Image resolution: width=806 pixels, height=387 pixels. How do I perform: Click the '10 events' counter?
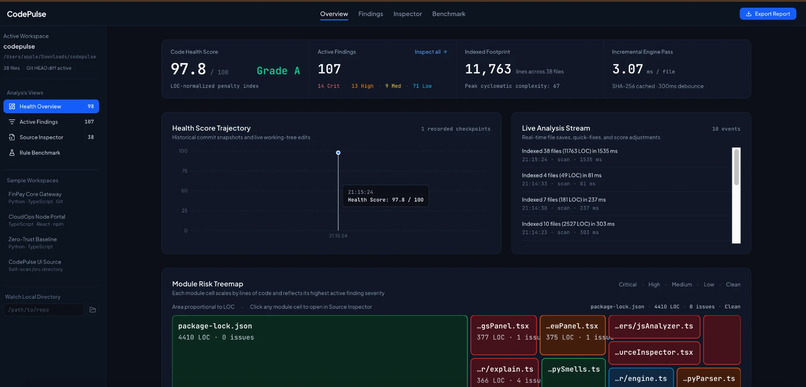pyautogui.click(x=726, y=128)
